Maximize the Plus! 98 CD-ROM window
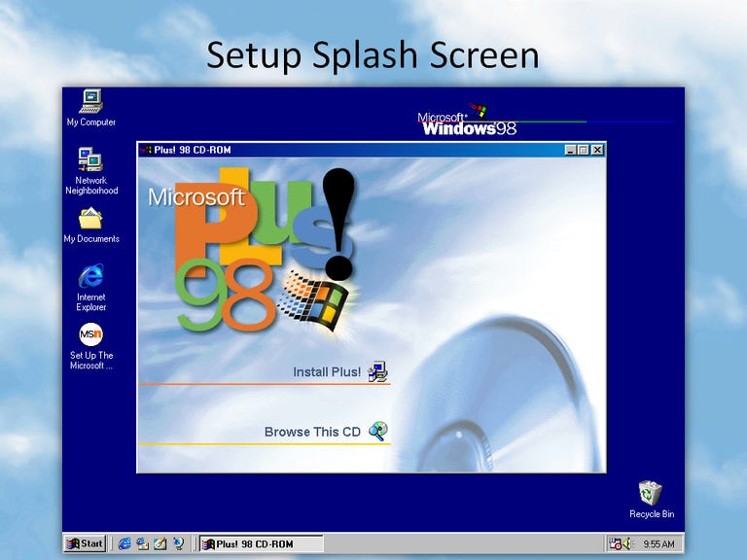The height and width of the screenshot is (560, 747). 583,150
